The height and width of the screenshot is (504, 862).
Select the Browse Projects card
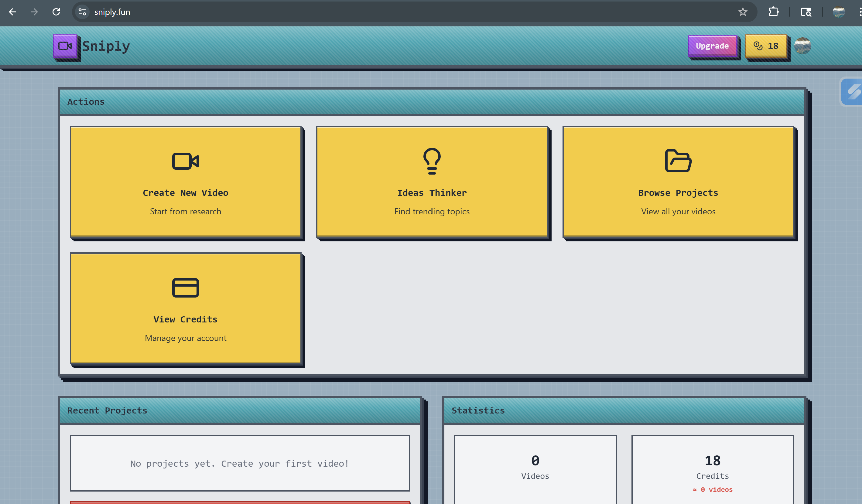pos(678,182)
